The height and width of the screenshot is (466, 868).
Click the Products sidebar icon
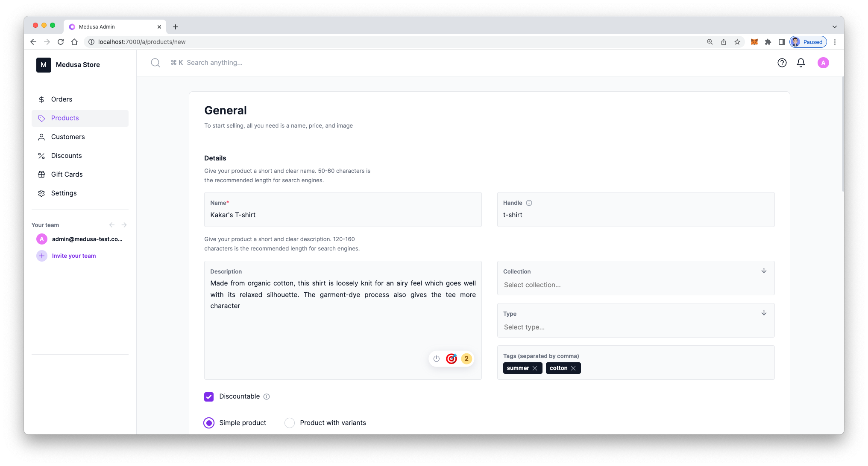point(41,118)
